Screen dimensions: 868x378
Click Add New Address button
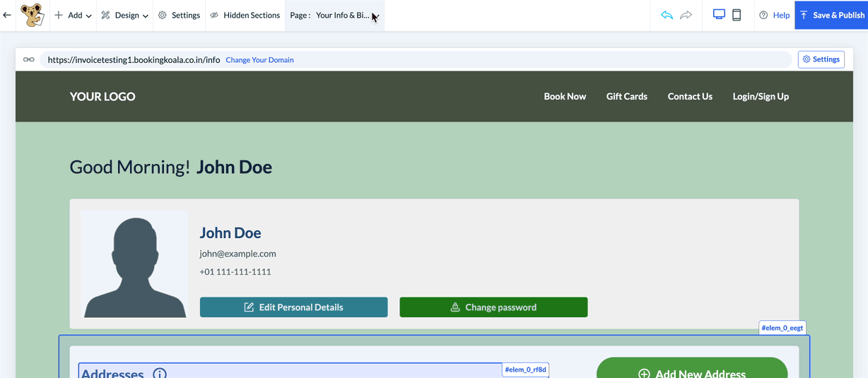692,369
